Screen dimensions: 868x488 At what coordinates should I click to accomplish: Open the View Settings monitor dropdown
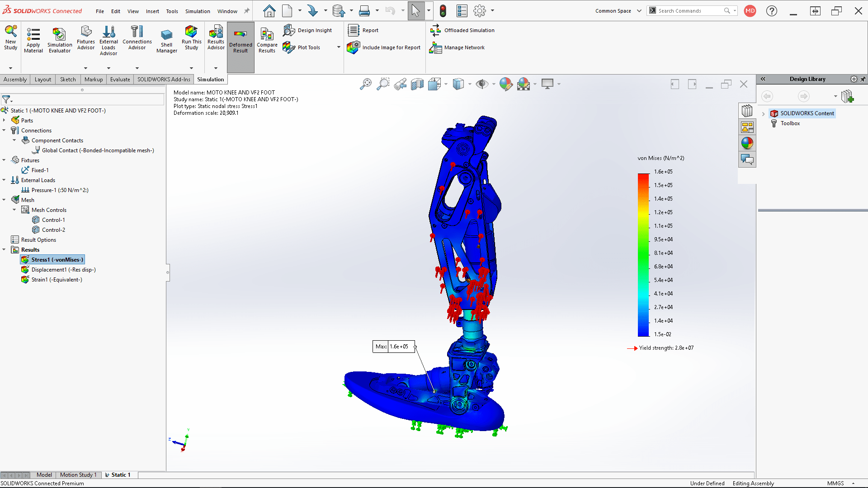(559, 84)
